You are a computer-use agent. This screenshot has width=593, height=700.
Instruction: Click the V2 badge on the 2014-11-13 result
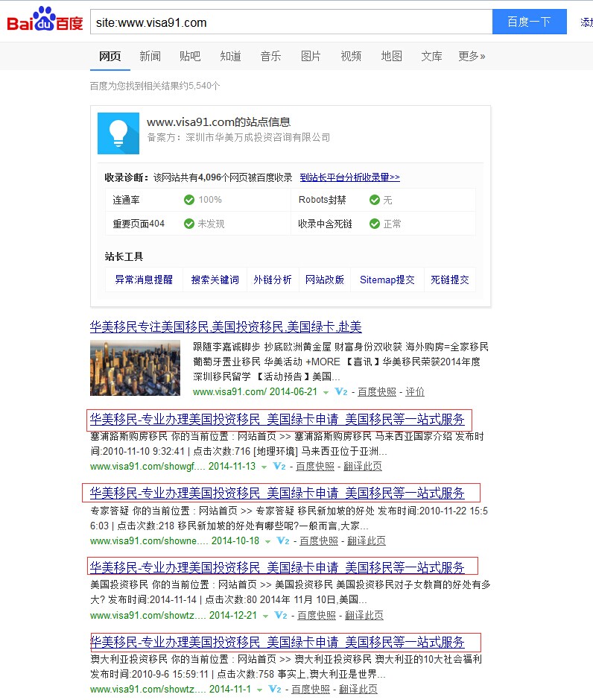[x=279, y=467]
